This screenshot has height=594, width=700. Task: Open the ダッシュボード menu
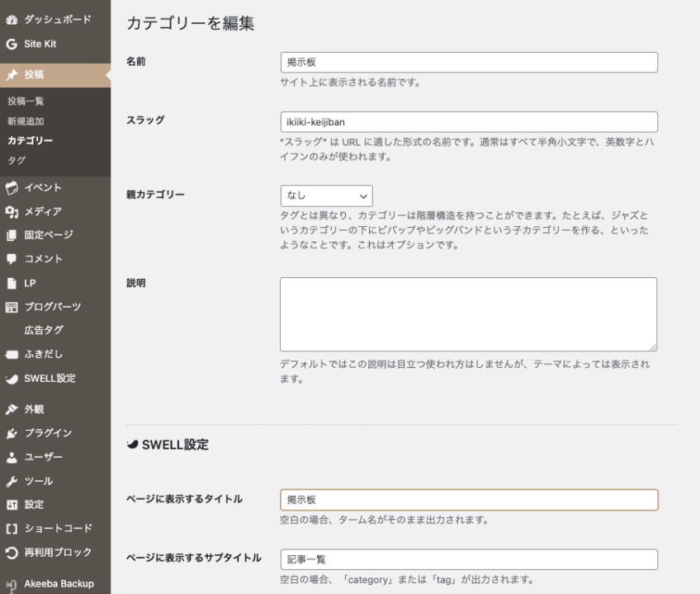click(x=55, y=20)
